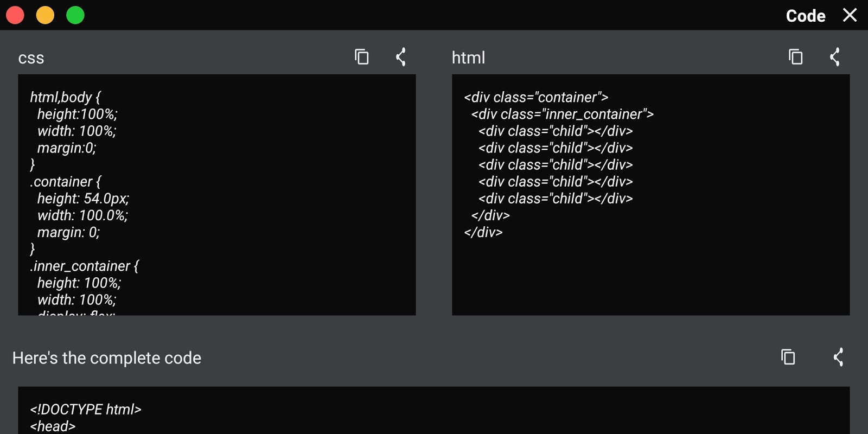868x434 pixels.
Task: Click the Code title label
Action: pos(806,16)
